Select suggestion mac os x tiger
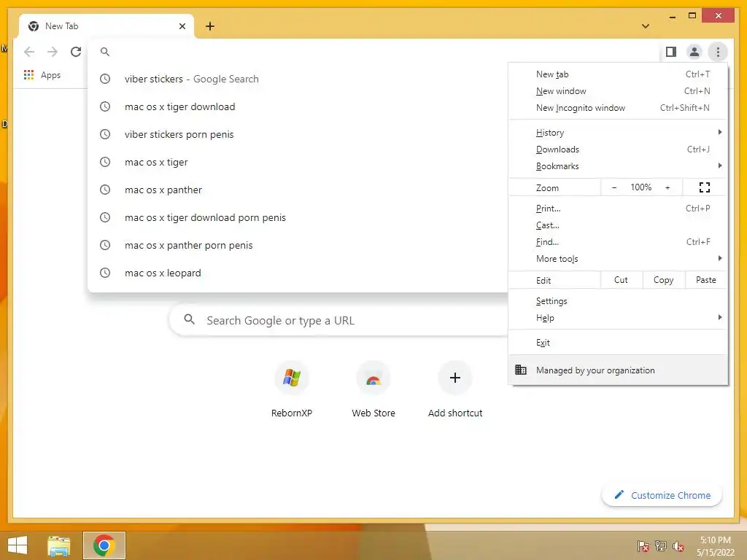Screen dimensions: 747x560 click(x=298, y=163)
